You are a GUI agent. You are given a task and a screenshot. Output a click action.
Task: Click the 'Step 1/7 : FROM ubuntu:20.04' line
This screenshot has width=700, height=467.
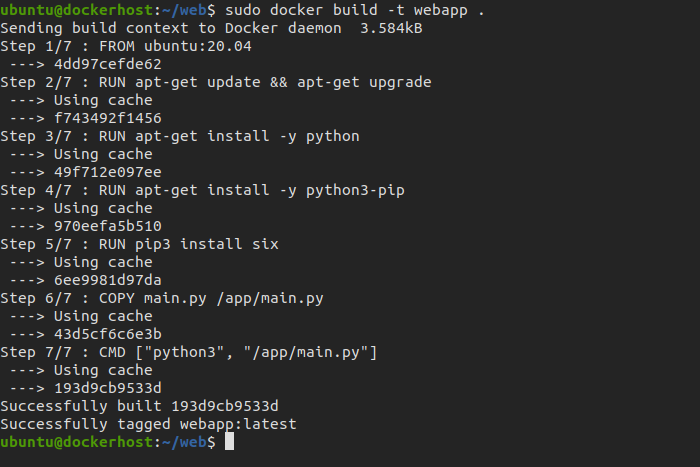point(126,46)
